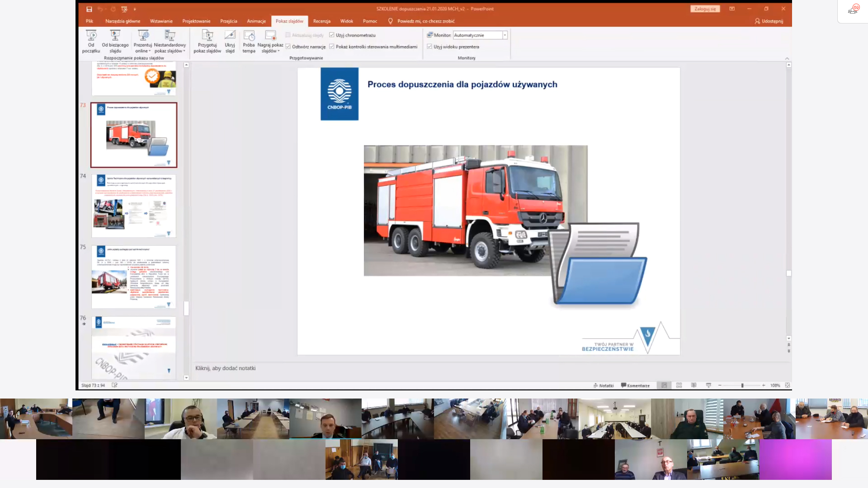Click the save icon in title bar
This screenshot has height=488, width=868.
(89, 9)
